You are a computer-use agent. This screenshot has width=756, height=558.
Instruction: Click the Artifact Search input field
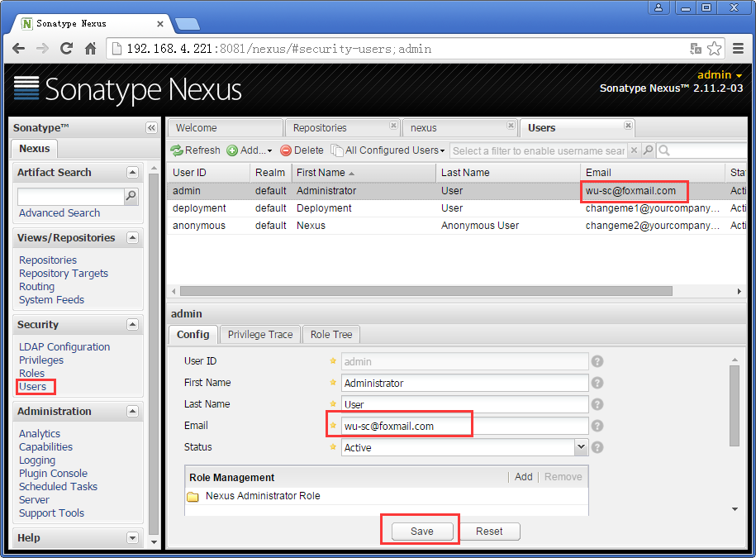(71, 196)
